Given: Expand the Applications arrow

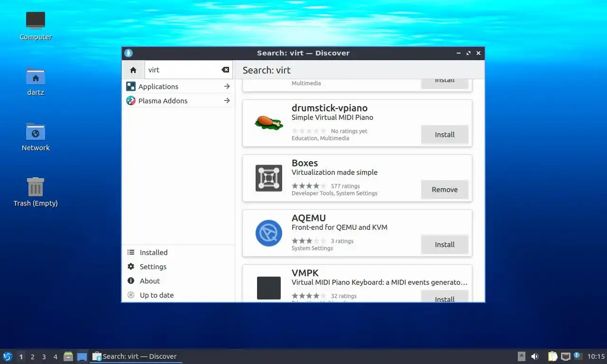Looking at the screenshot, I should click(x=227, y=86).
